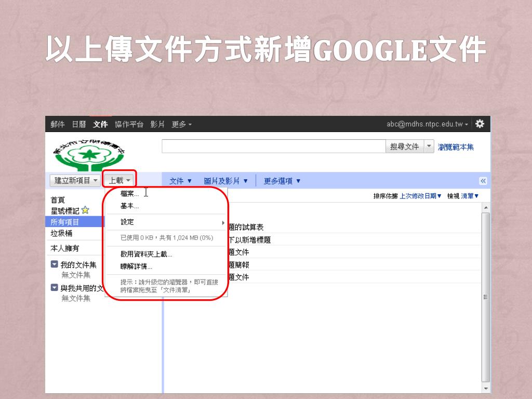Open the document row ending in 題的試算表
The width and height of the screenshot is (532, 399).
click(x=354, y=227)
